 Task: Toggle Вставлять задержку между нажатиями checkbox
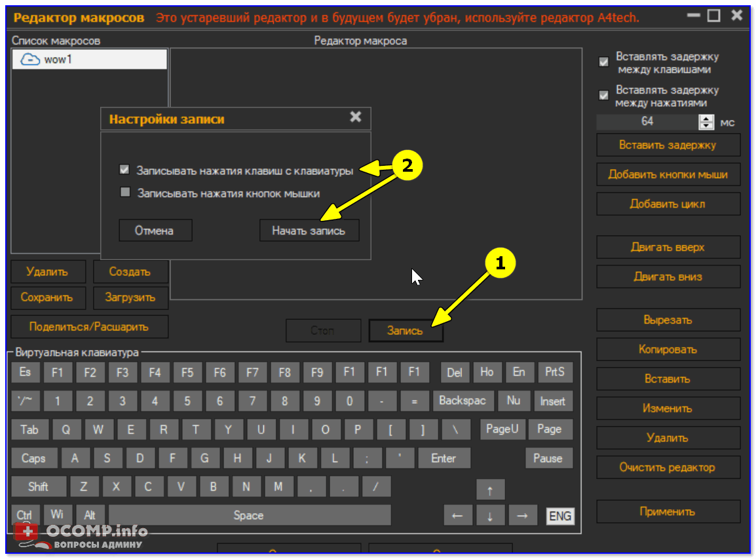click(x=604, y=95)
